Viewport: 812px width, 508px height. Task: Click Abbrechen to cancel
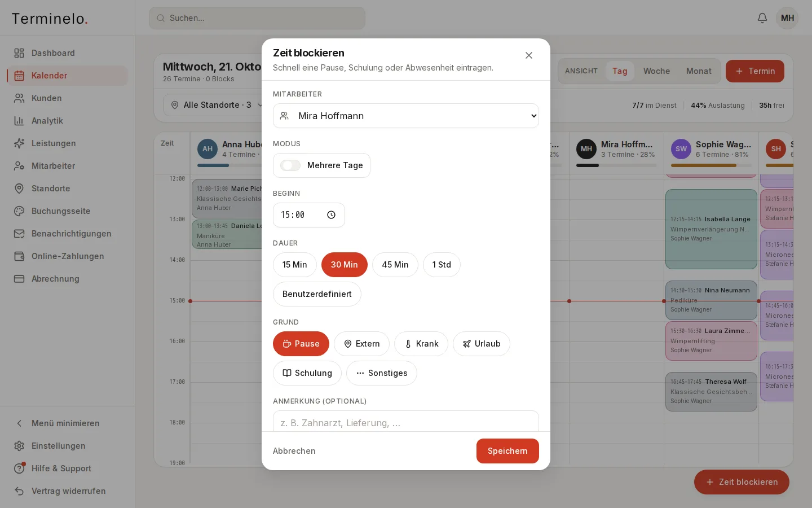(294, 451)
